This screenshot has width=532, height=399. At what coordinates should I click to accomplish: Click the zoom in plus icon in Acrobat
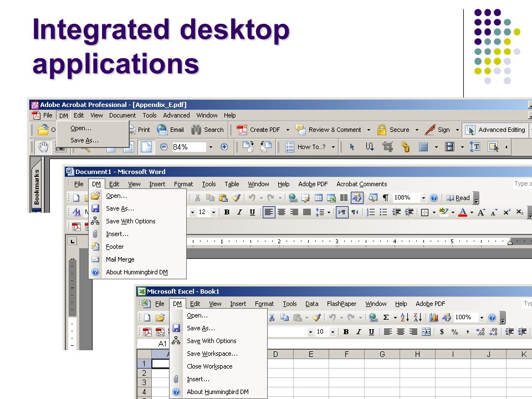pos(224,147)
